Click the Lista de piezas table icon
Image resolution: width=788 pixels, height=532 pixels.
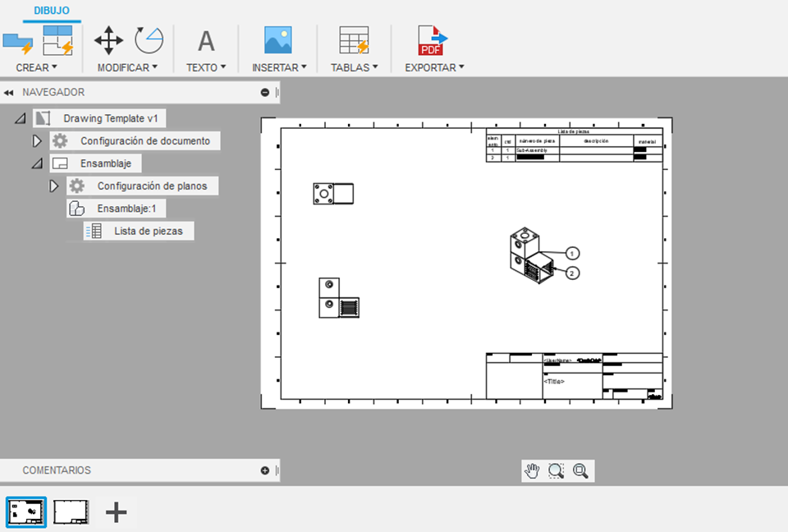point(94,231)
